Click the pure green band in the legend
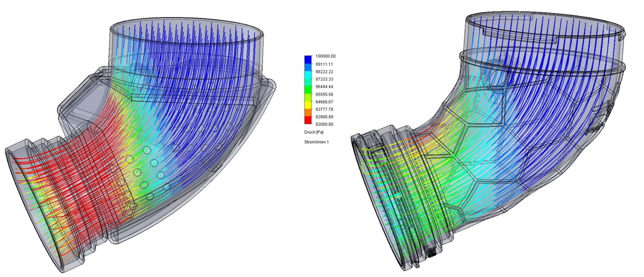The image size is (644, 277). coord(308,91)
